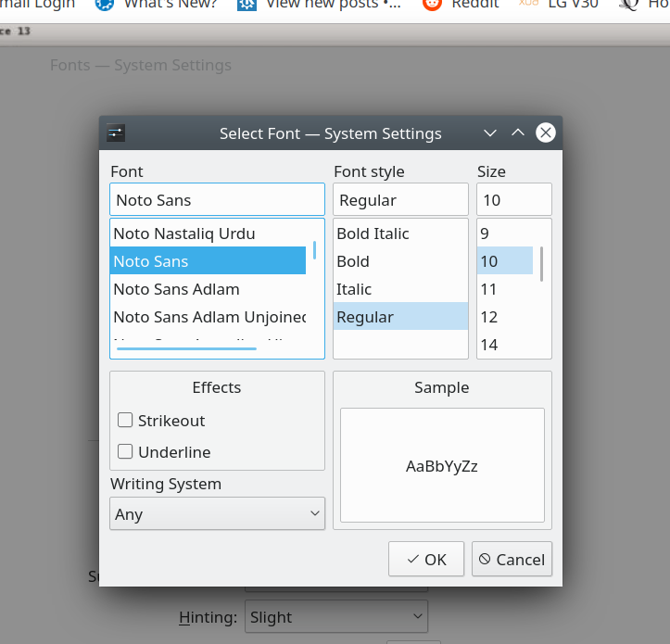Screen dimensions: 670x644
Task: Pick size 12 from the Size list
Action: coord(489,317)
